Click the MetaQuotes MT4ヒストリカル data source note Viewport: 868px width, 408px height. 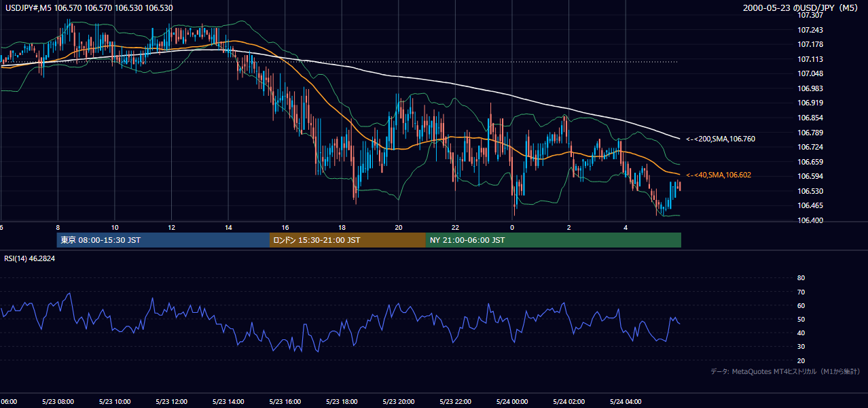(785, 371)
